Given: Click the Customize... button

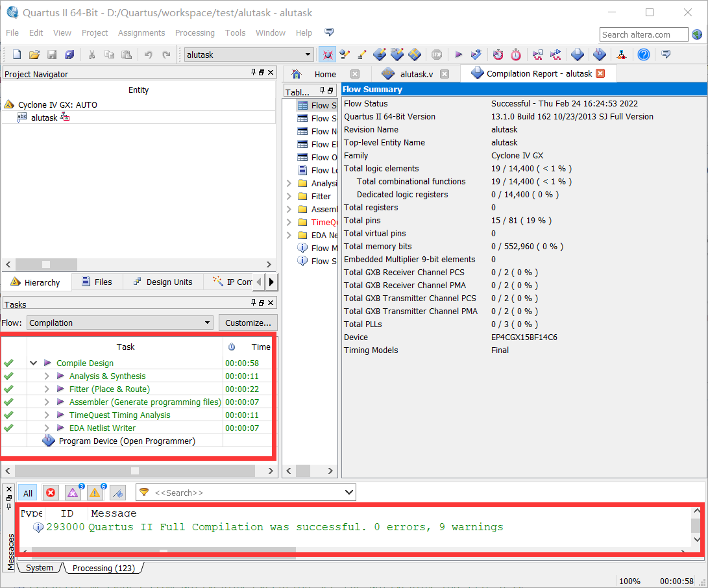Looking at the screenshot, I should pyautogui.click(x=248, y=323).
